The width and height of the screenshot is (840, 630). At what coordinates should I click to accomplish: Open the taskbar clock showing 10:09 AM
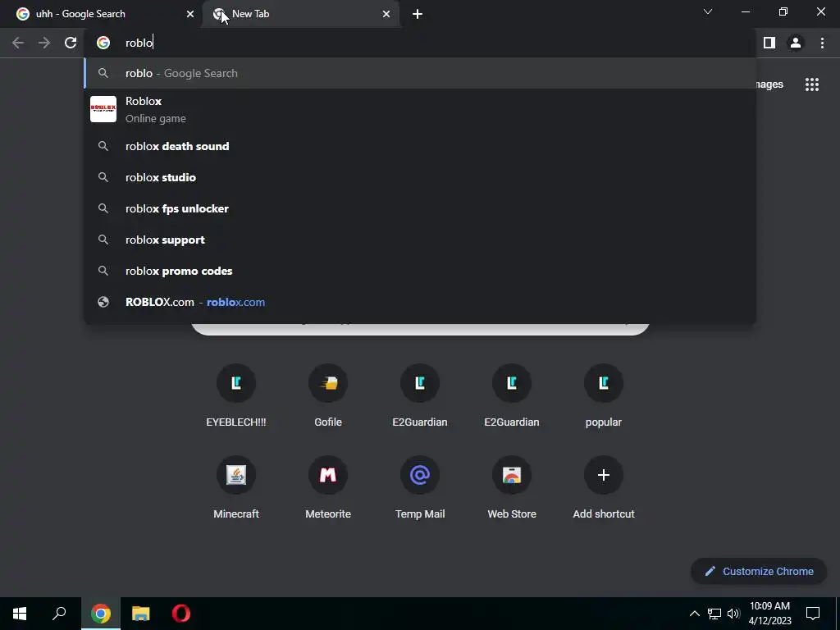tap(769, 614)
